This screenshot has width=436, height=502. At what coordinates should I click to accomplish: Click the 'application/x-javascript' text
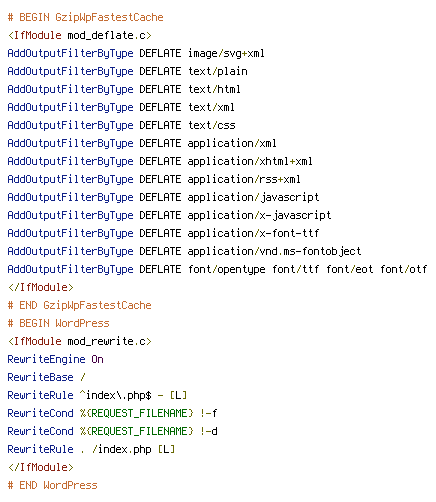click(259, 215)
